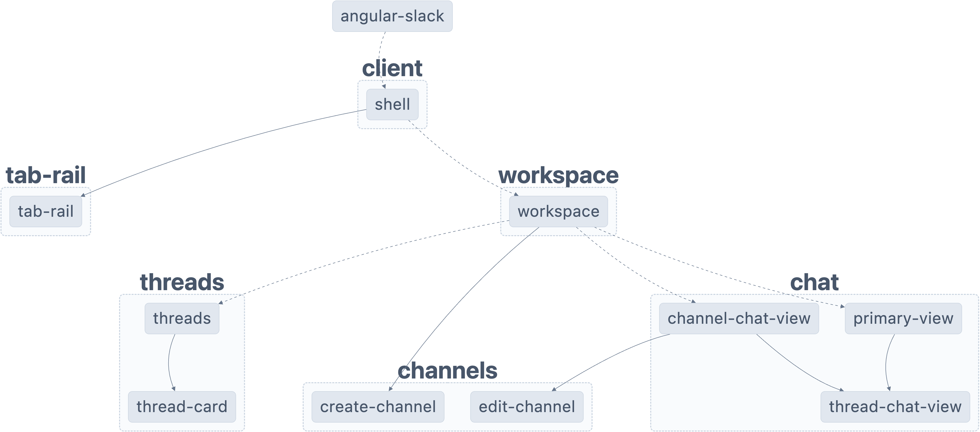Click the thread-card node

pos(182,407)
